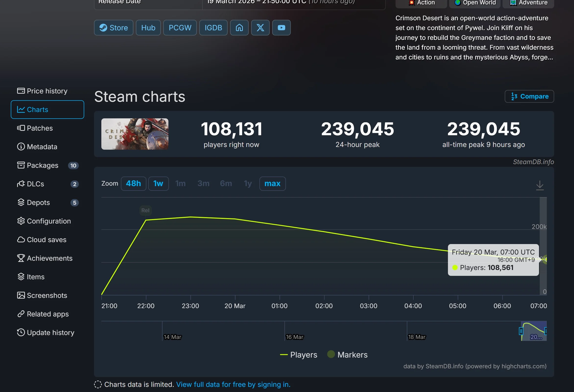Open the Steam Store link
The height and width of the screenshot is (392, 574).
pos(113,28)
